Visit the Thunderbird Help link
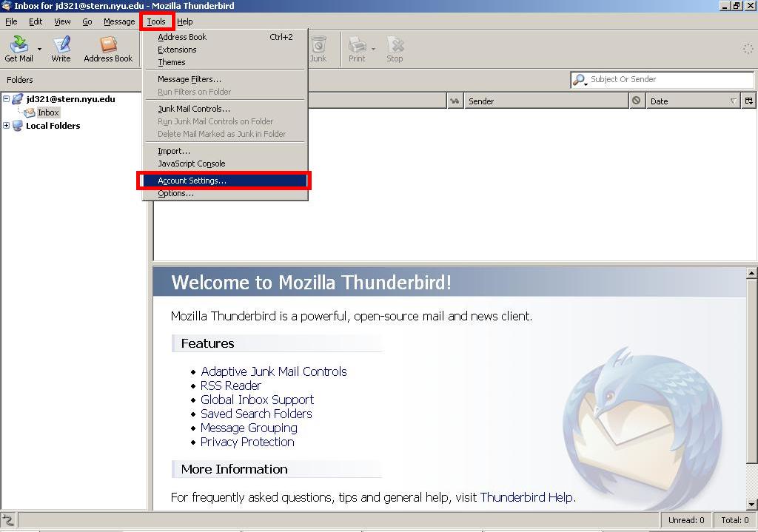Viewport: 758px width, 532px height. point(526,497)
